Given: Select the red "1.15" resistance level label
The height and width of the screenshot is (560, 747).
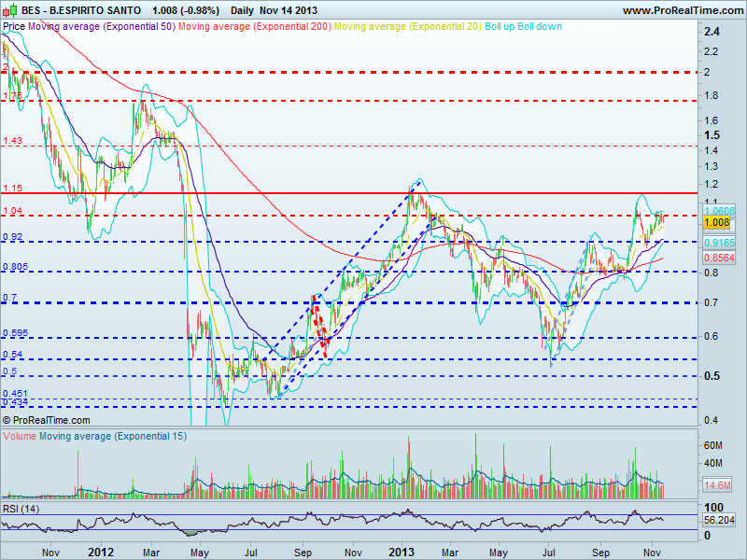Looking at the screenshot, I should [12, 189].
